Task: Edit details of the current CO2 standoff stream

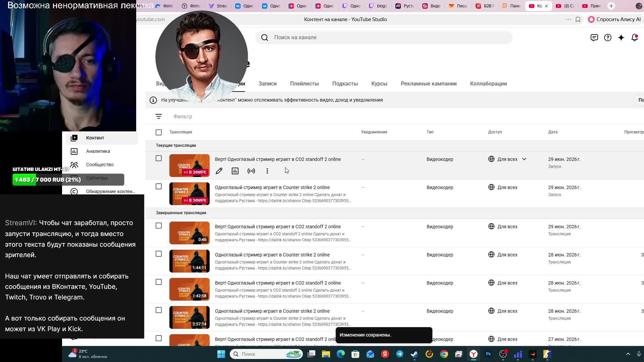Action: pos(219,171)
